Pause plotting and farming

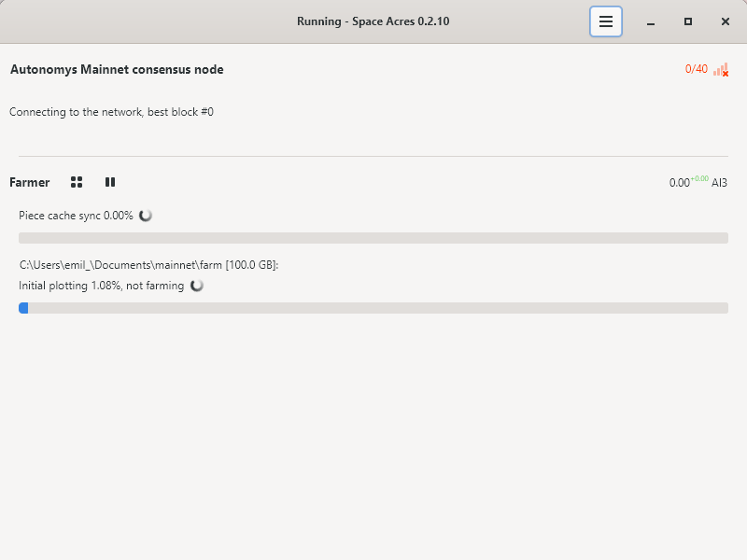click(x=110, y=182)
